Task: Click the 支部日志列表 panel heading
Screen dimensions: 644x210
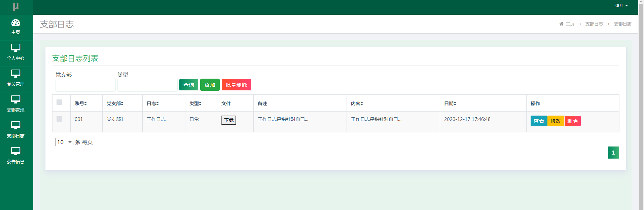Action: tap(75, 58)
